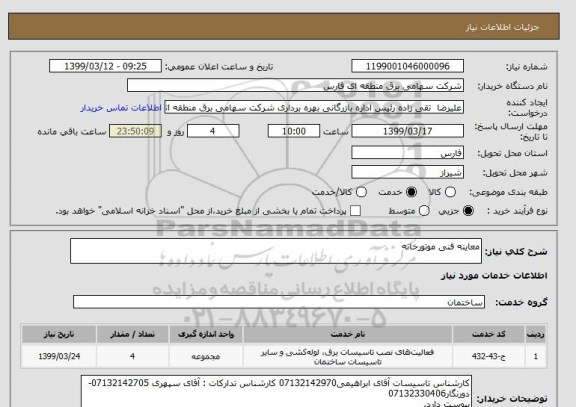Click the buyer notes text area

(276, 391)
